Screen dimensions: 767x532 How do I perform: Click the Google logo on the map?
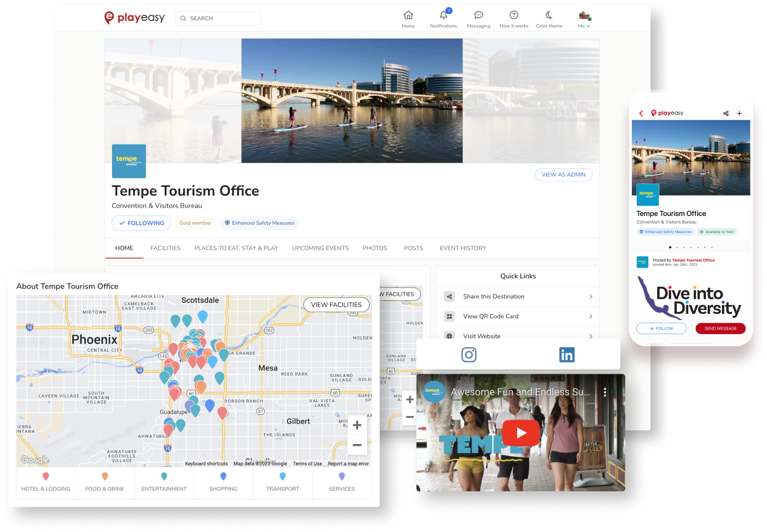[35, 460]
